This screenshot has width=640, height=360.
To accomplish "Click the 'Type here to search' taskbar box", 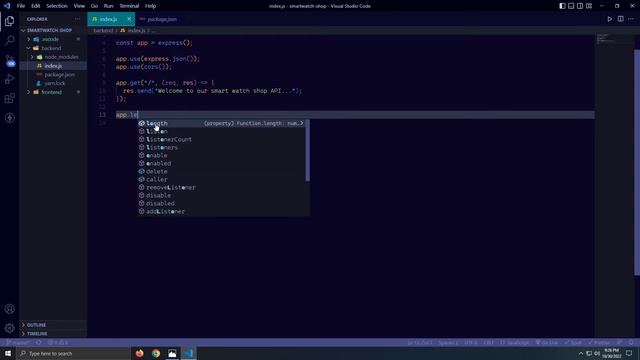I will click(73, 353).
